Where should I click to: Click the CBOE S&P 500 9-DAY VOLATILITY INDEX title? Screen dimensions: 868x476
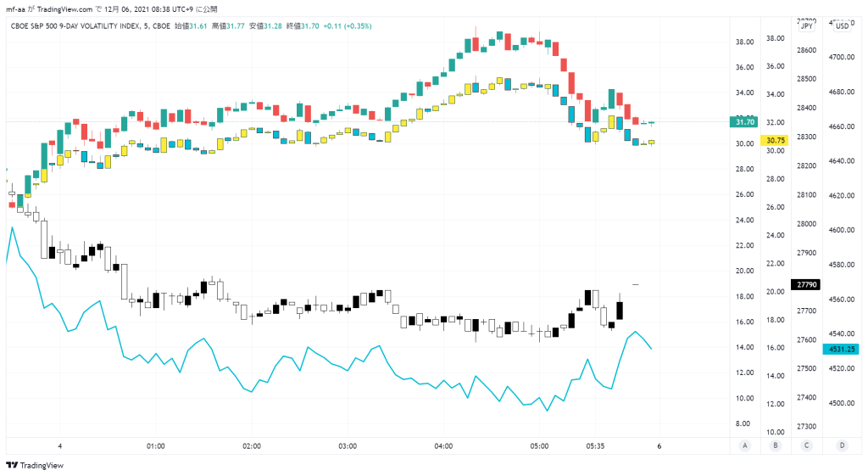tap(75, 26)
